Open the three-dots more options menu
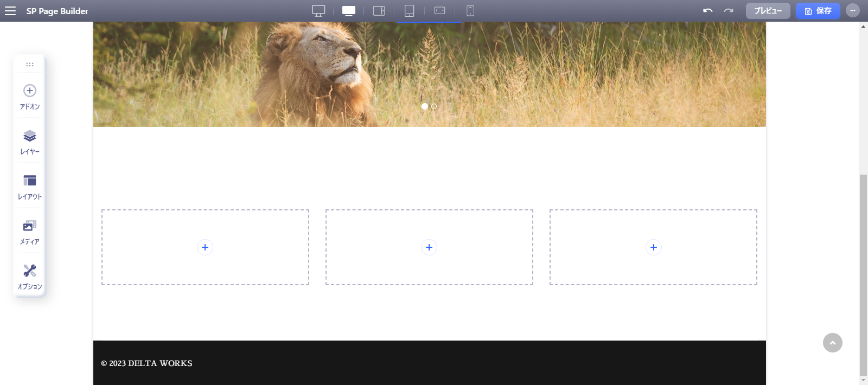Screen dimensions: 868x385 [853, 11]
